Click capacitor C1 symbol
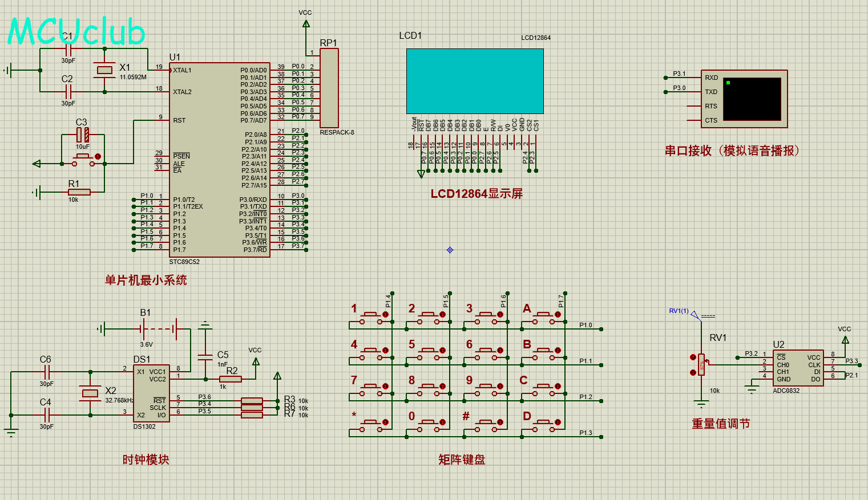 [x=68, y=49]
